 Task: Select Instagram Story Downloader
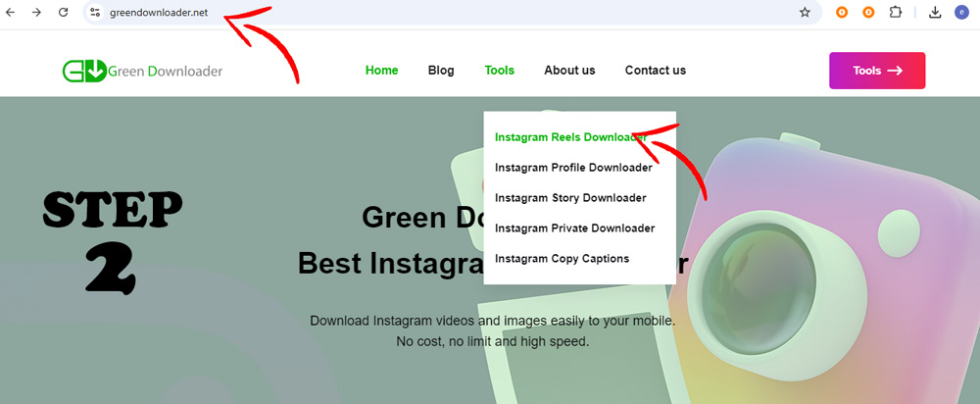tap(570, 198)
